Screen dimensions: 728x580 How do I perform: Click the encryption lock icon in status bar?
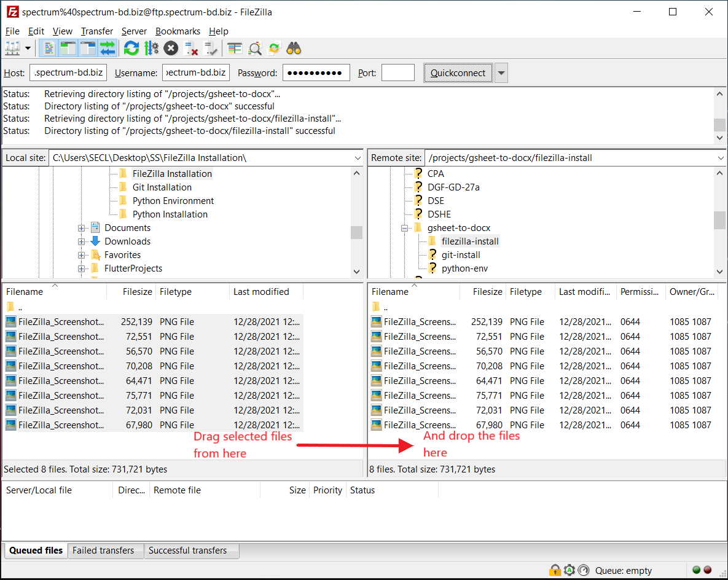(x=555, y=570)
